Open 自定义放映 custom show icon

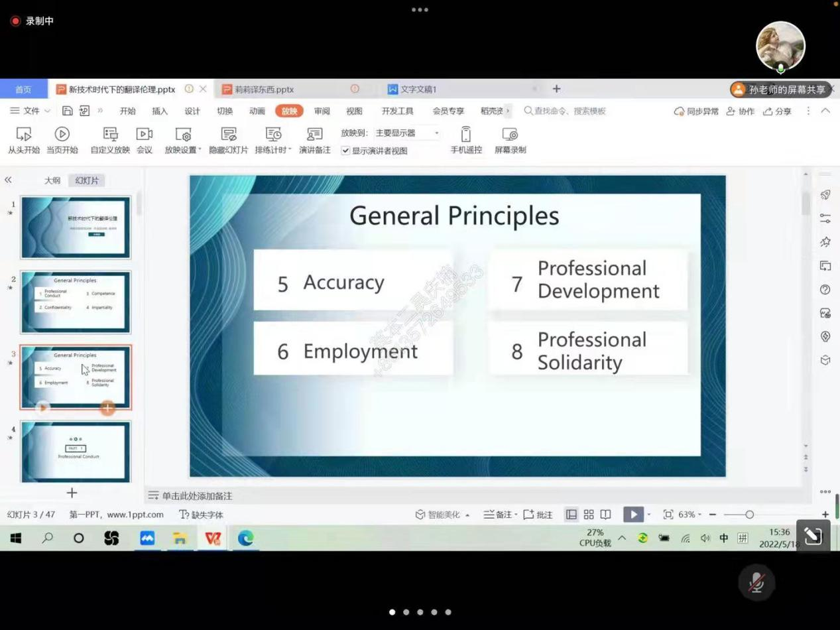click(x=110, y=135)
